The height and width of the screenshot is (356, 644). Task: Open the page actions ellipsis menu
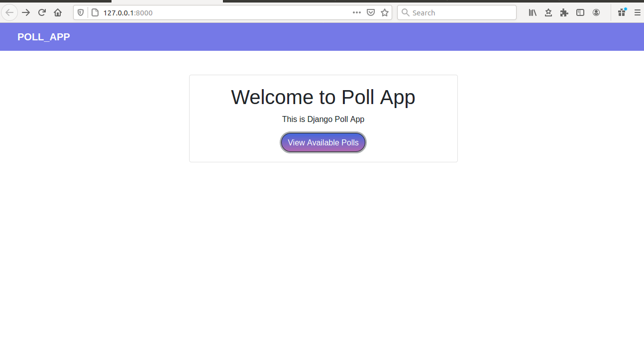click(x=357, y=12)
